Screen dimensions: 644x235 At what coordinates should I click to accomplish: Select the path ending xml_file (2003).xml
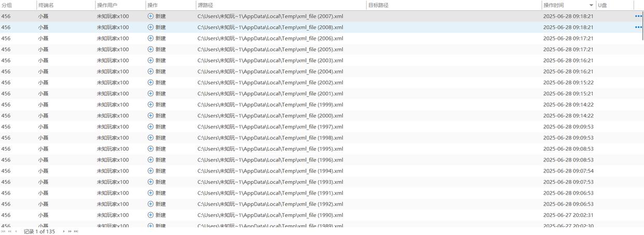click(x=270, y=60)
